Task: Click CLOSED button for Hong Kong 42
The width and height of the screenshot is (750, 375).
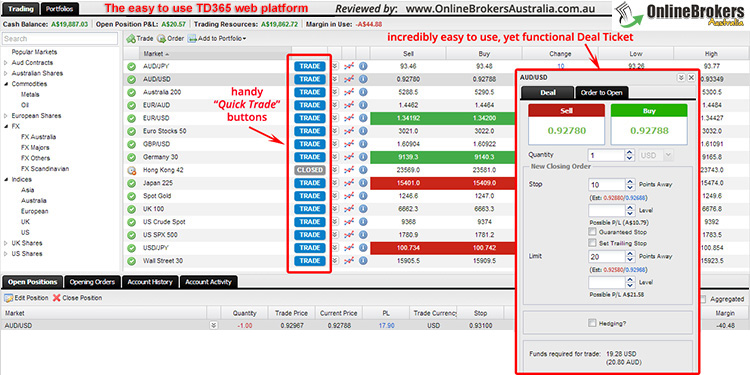Action: click(310, 170)
